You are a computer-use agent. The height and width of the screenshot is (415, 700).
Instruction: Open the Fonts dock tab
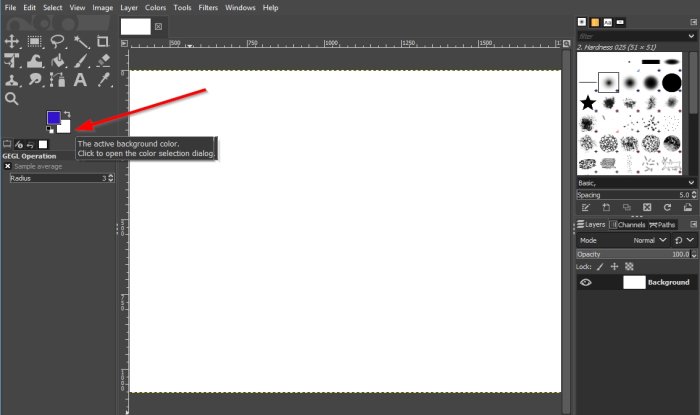pos(608,22)
